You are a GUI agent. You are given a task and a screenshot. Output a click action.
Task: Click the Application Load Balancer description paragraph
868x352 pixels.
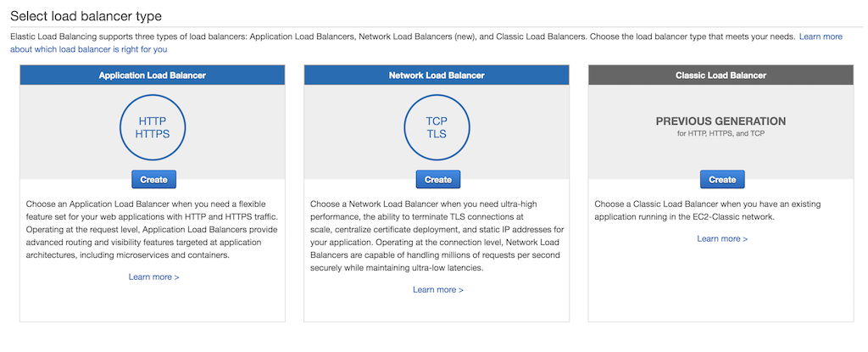click(153, 230)
